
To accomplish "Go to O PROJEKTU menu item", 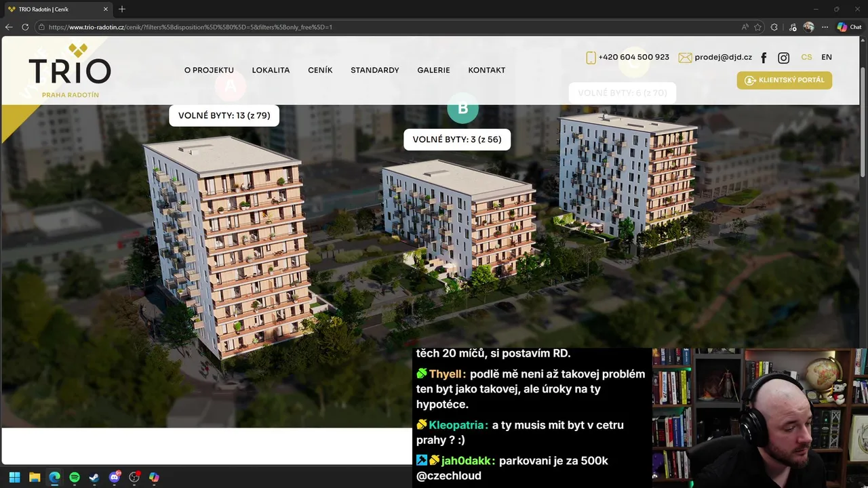I will pyautogui.click(x=209, y=70).
